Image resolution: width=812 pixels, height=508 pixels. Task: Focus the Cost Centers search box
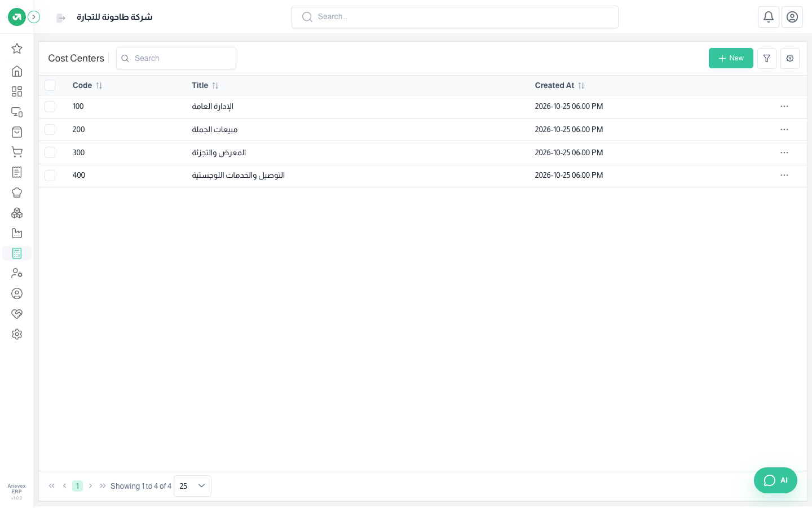coord(176,58)
